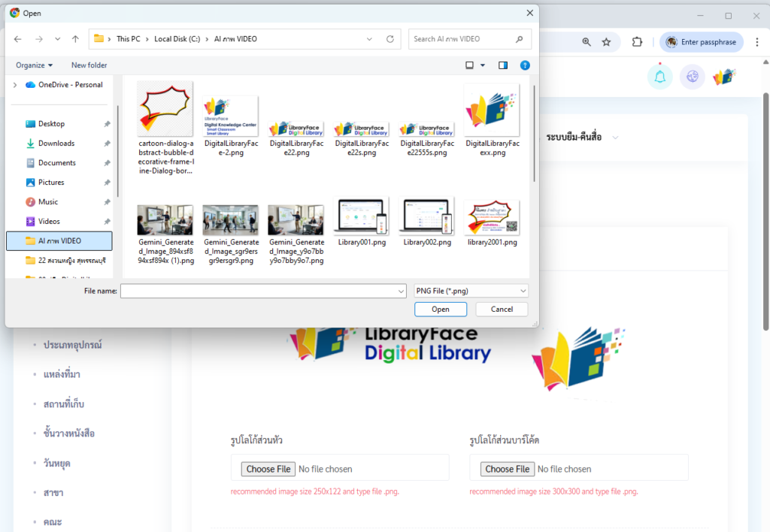
Task: Click the browser zoom magnifier icon
Action: (x=587, y=42)
